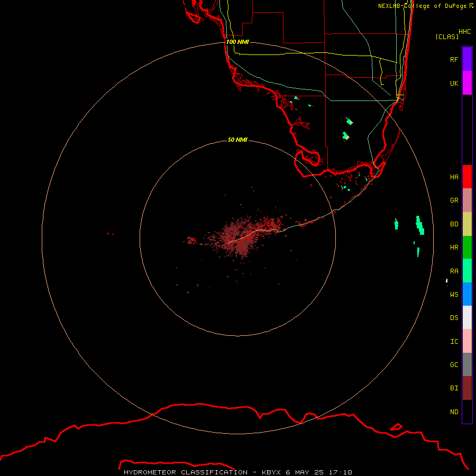Click the HYDROMETEOR CLASSIFICATION title text
This screenshot has height=476, width=476.
click(x=186, y=472)
